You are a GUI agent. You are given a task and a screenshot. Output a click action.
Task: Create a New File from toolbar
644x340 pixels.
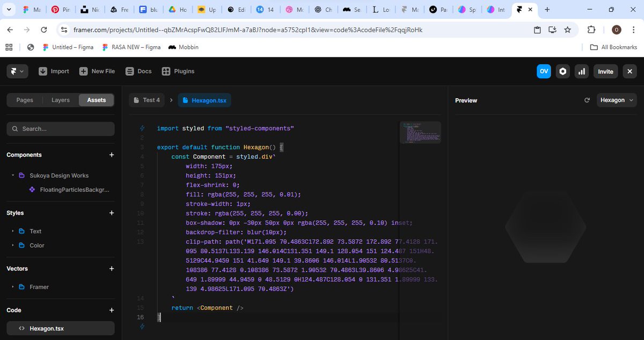click(97, 71)
